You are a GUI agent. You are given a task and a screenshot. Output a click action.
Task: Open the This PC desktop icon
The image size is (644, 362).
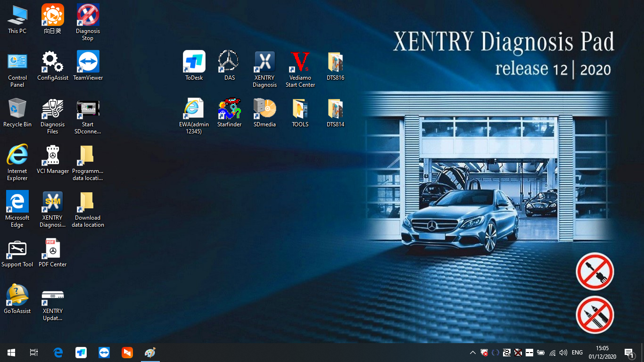click(17, 19)
